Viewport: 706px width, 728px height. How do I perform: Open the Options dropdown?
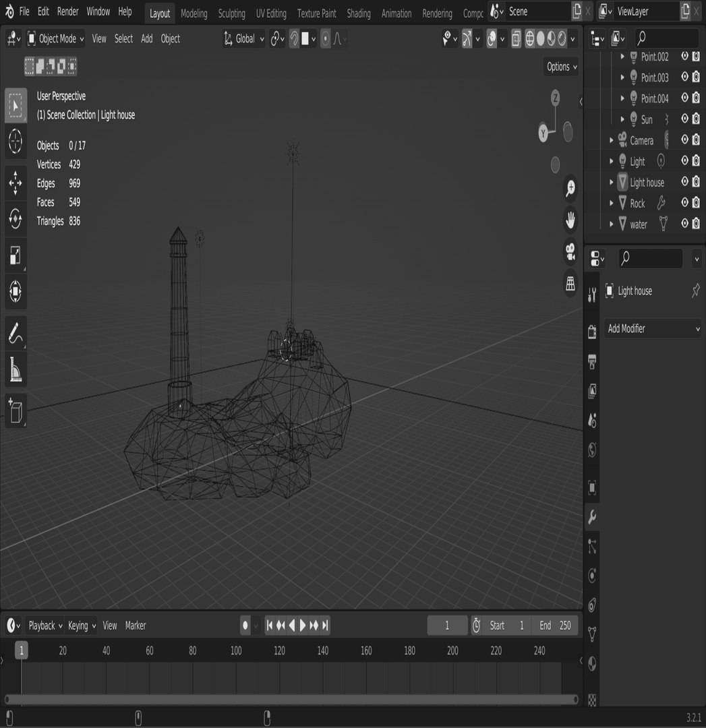pos(562,67)
